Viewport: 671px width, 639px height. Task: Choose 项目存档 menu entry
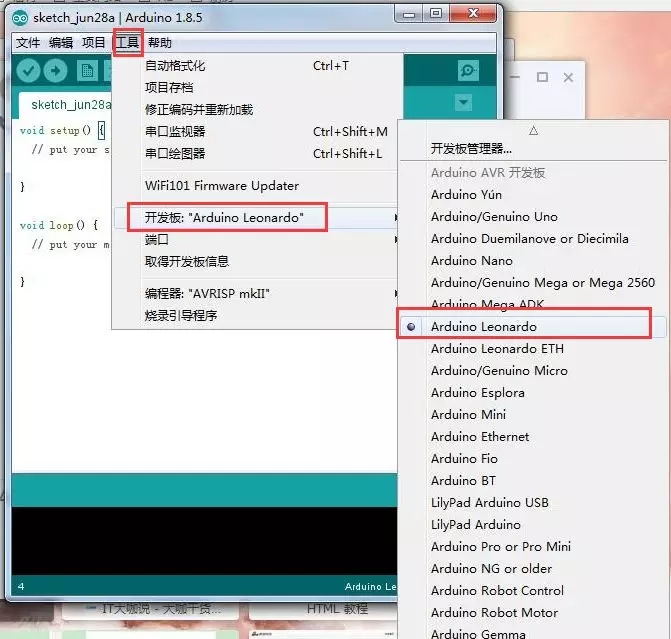[x=257, y=88]
